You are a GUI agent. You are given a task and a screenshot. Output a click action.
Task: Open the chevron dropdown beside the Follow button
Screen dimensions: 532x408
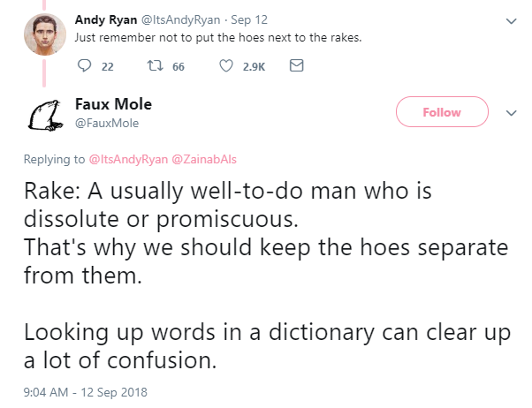click(x=510, y=113)
